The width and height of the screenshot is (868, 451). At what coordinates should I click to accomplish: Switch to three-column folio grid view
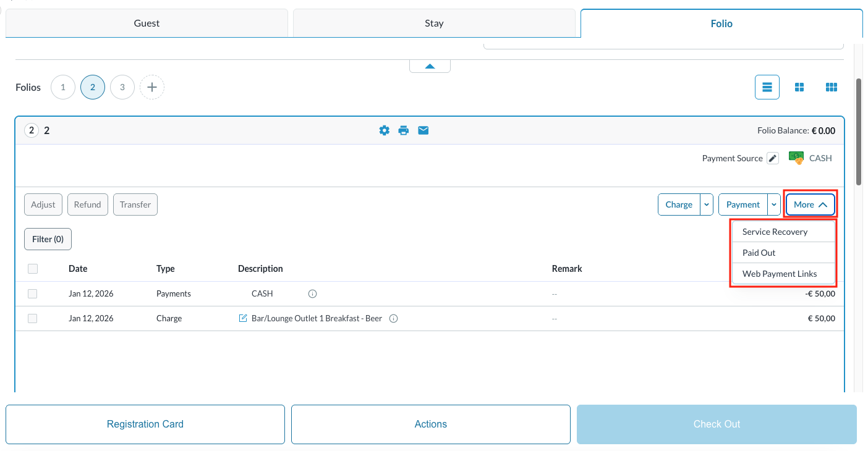point(831,87)
